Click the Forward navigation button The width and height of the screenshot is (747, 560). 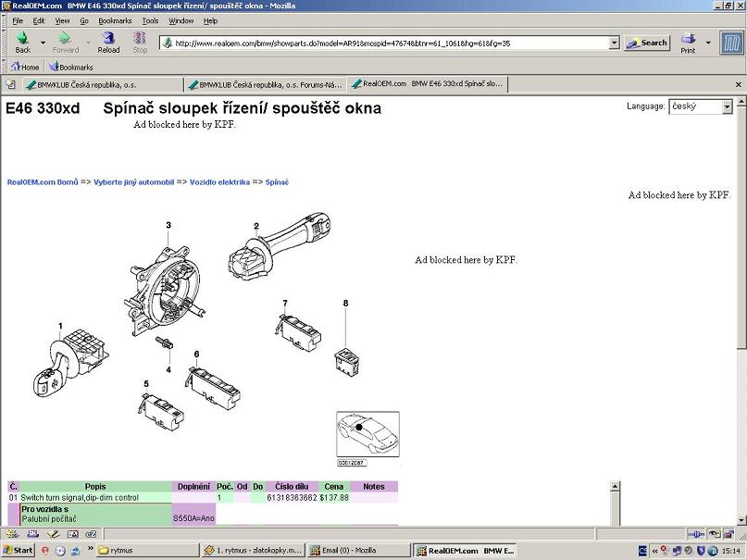pos(66,43)
